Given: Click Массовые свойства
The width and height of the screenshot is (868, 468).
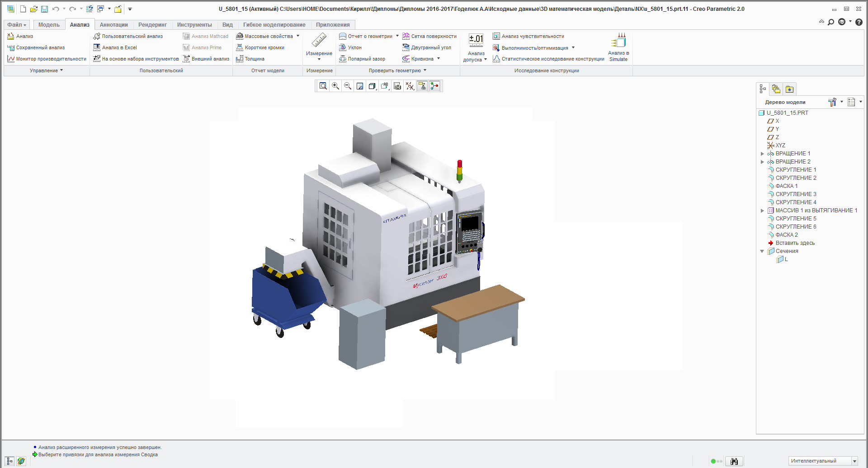Looking at the screenshot, I should click(264, 36).
